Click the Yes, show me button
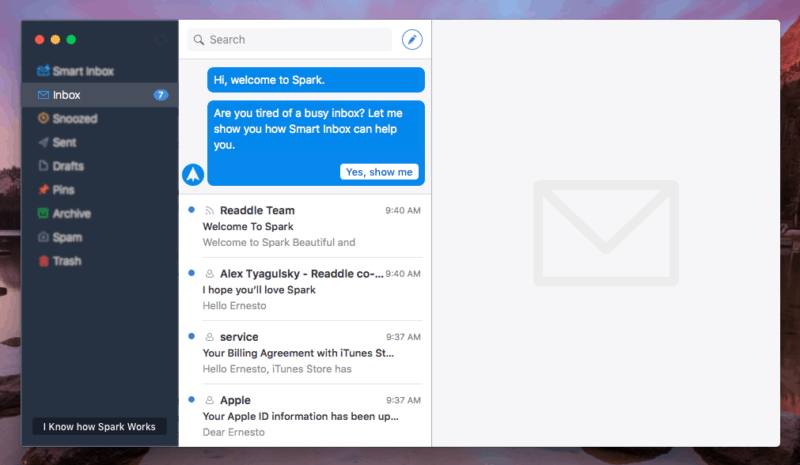The image size is (800, 465). click(379, 172)
